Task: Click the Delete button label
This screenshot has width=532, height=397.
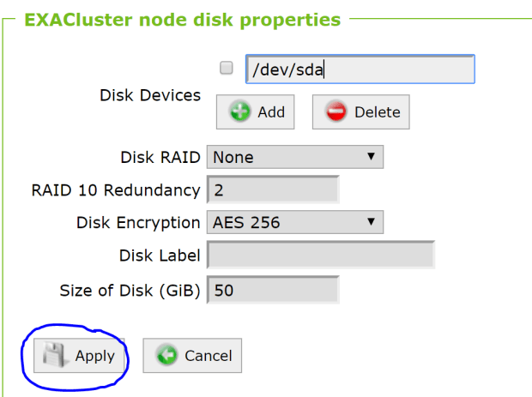Action: [x=377, y=112]
